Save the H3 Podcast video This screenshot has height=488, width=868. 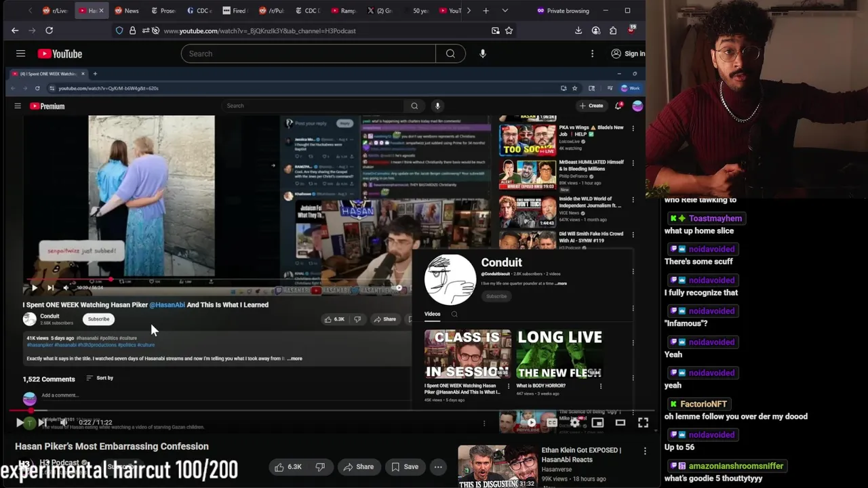(x=405, y=466)
